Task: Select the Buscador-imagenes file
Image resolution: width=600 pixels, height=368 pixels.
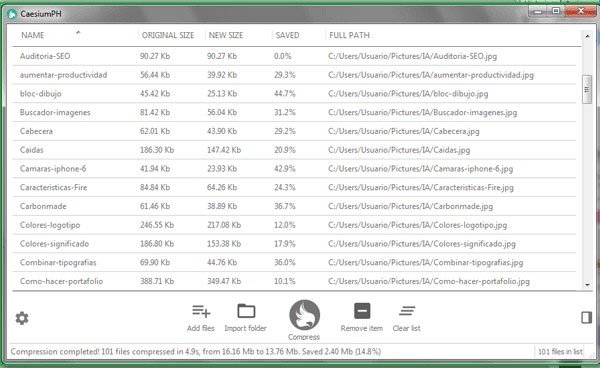Action: [x=294, y=112]
